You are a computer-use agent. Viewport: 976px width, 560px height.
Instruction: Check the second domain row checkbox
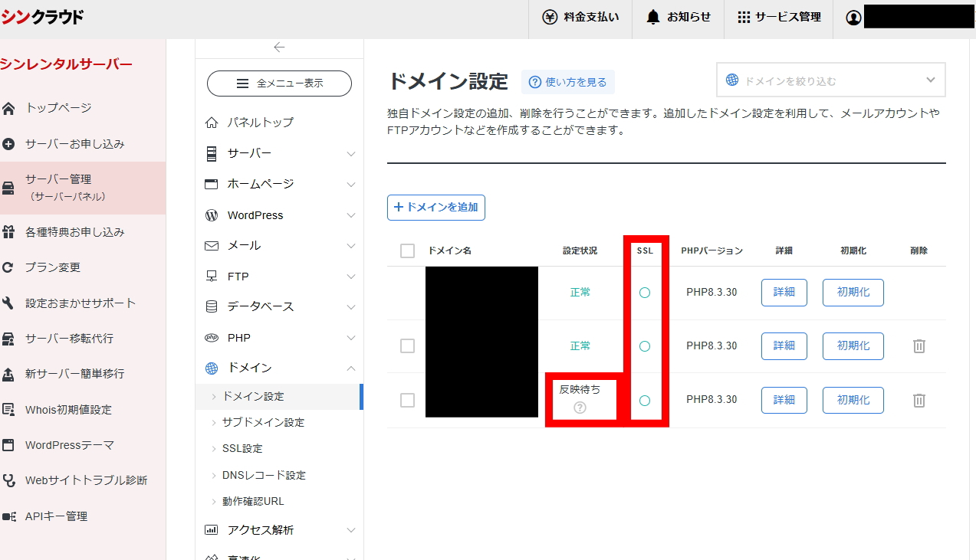(408, 346)
